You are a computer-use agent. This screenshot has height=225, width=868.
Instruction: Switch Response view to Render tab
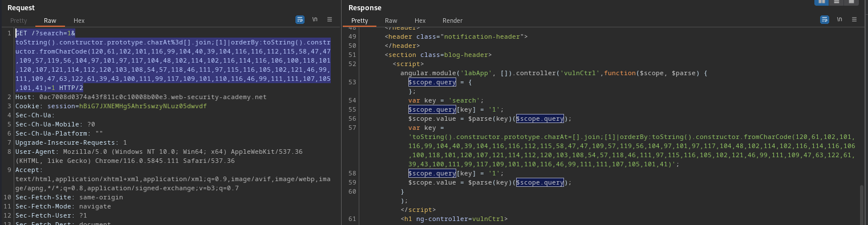click(x=452, y=21)
